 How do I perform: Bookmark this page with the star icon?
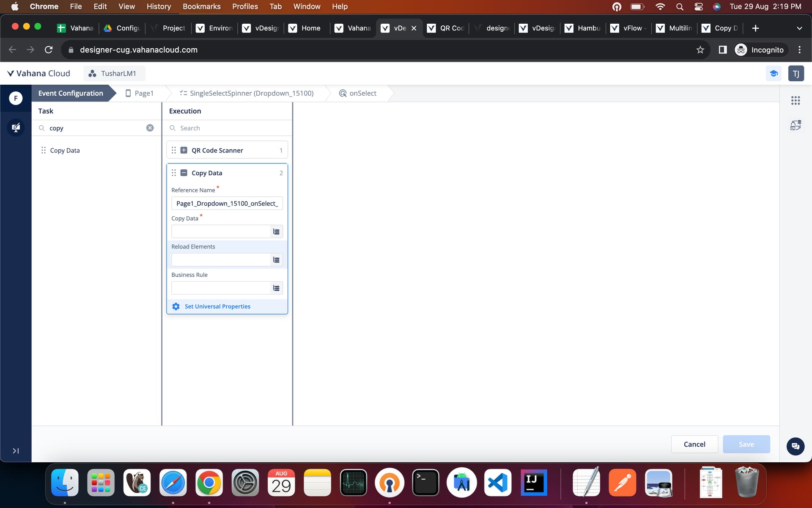[700, 50]
